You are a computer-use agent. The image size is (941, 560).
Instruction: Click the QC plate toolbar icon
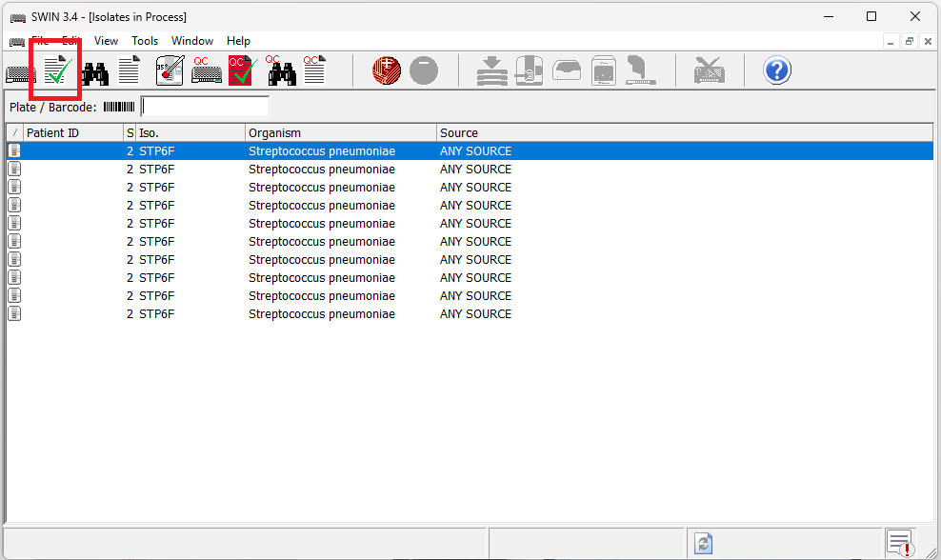(x=207, y=70)
